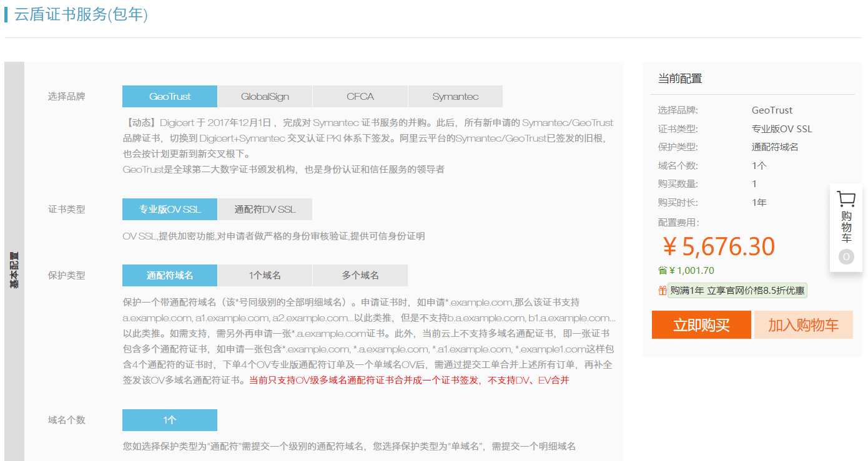Click the ¥5,676.30 price

point(718,247)
